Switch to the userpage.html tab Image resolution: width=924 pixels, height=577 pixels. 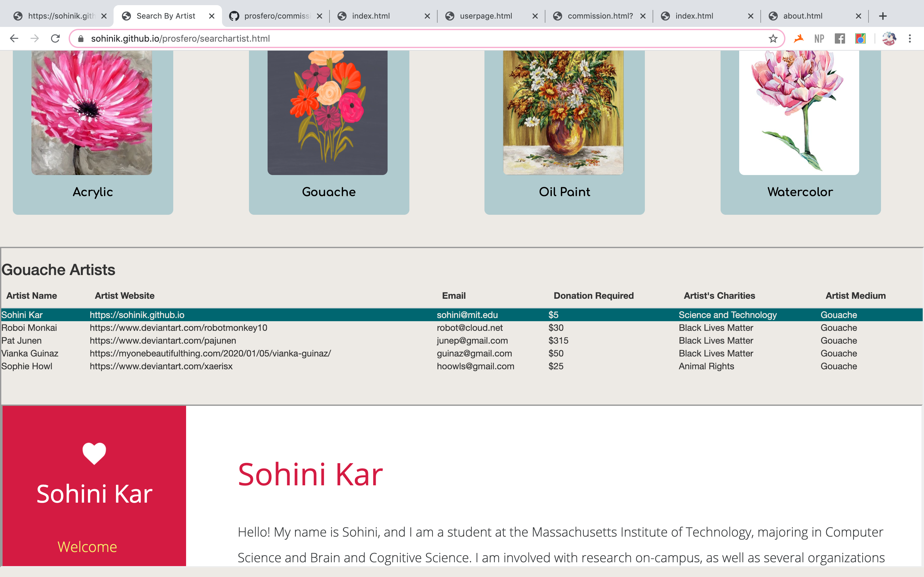[485, 16]
